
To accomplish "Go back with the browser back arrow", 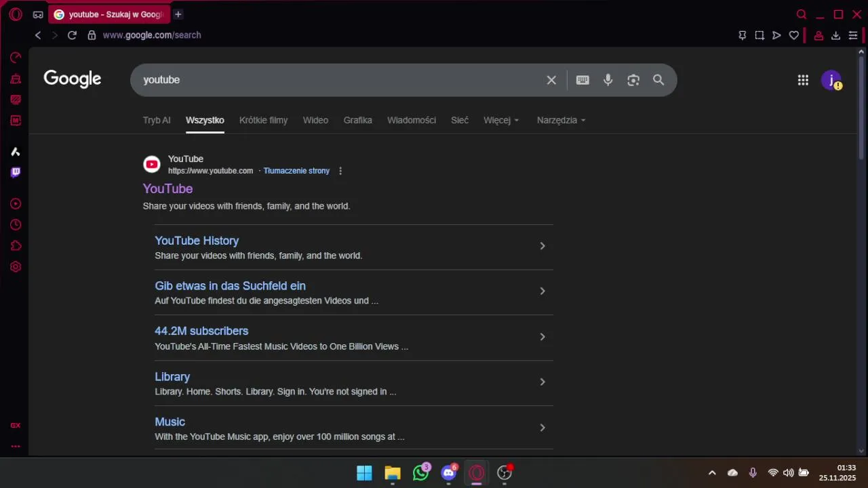I will click(x=38, y=35).
